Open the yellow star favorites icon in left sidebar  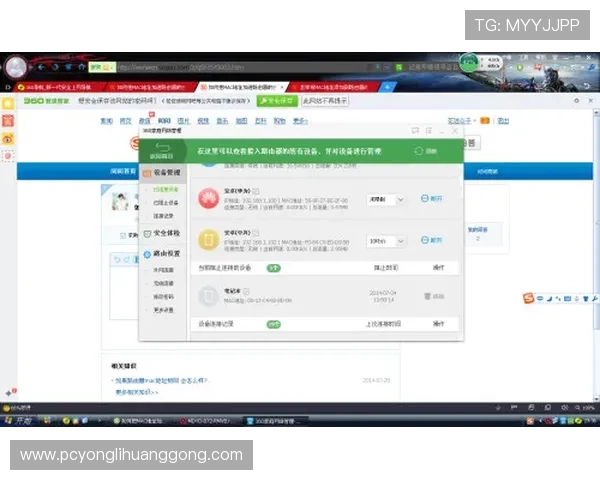click(x=8, y=103)
